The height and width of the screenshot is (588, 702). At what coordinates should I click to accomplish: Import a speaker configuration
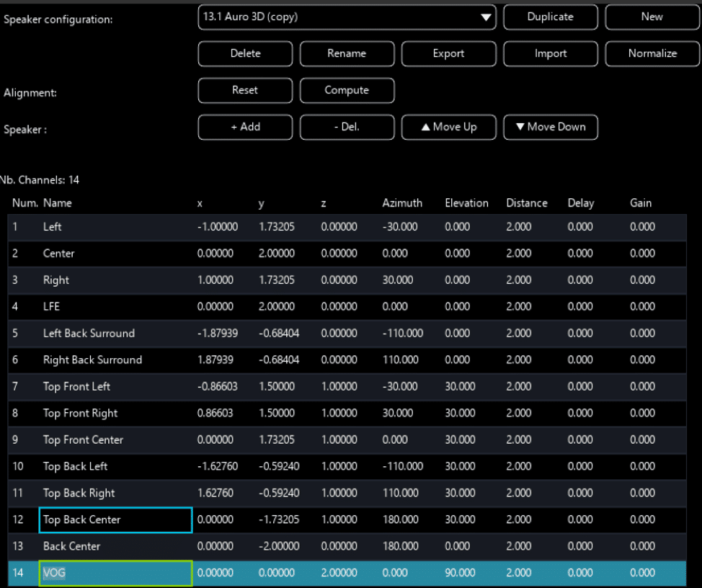pos(550,54)
